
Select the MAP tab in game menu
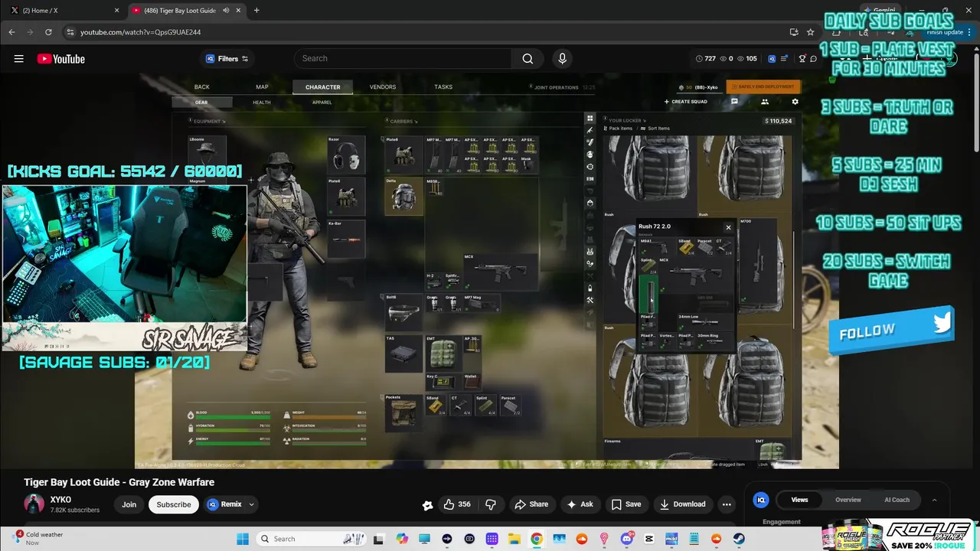pyautogui.click(x=262, y=87)
